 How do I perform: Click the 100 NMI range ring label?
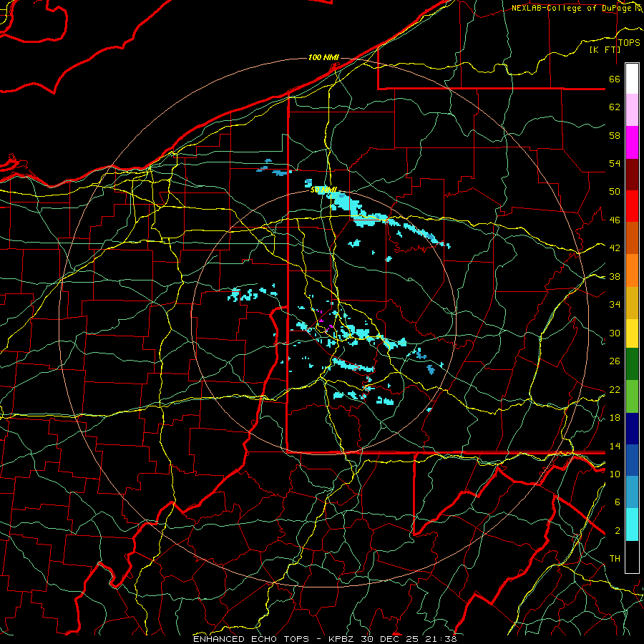[323, 57]
